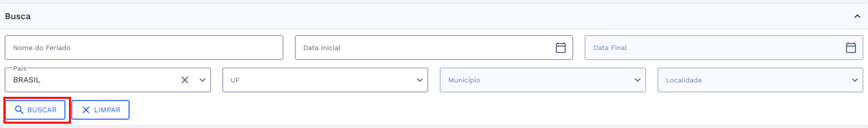Open the Município dropdown arrow
The width and height of the screenshot is (868, 128).
click(637, 80)
